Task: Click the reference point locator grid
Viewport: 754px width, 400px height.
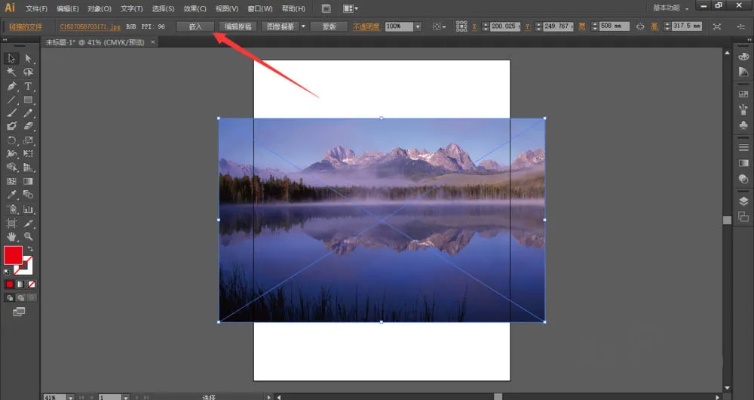Action: click(x=461, y=26)
